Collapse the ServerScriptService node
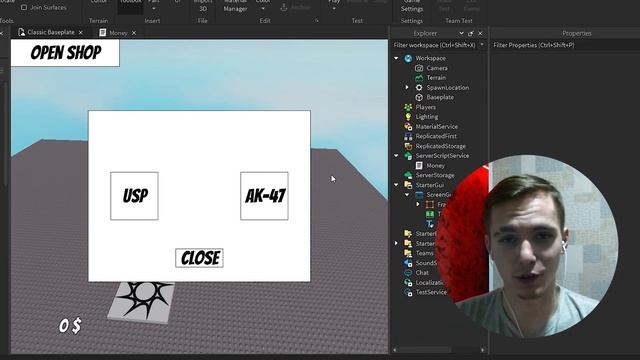The image size is (640, 360). click(x=396, y=156)
